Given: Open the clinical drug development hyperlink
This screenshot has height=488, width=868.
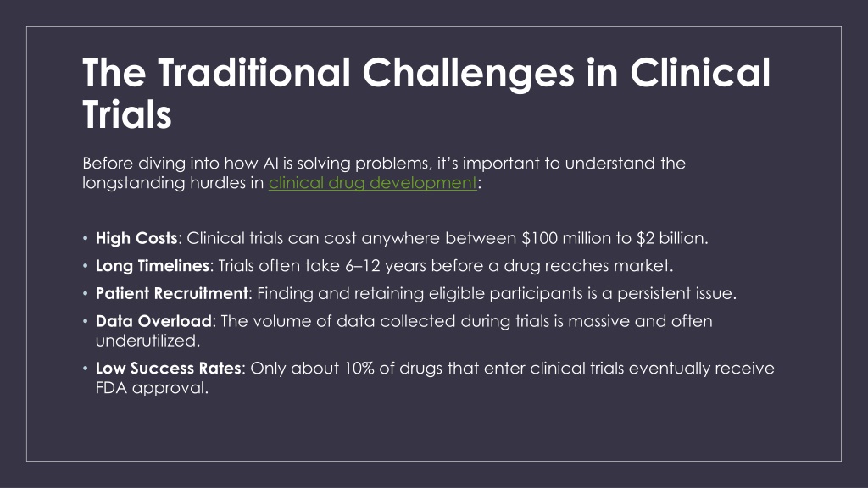Looking at the screenshot, I should click(x=373, y=183).
